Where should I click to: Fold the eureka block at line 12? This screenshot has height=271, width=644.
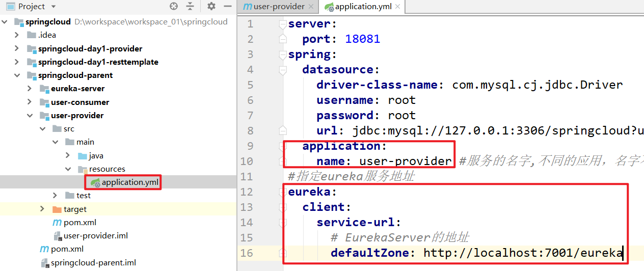[283, 192]
